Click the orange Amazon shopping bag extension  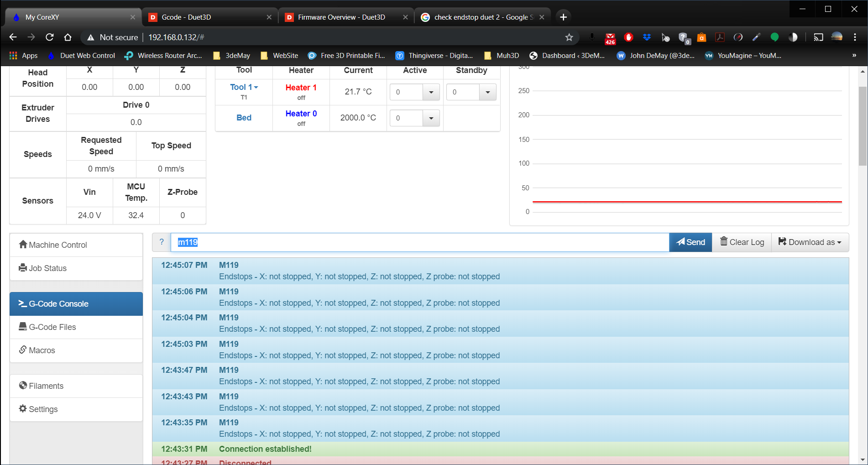(701, 37)
